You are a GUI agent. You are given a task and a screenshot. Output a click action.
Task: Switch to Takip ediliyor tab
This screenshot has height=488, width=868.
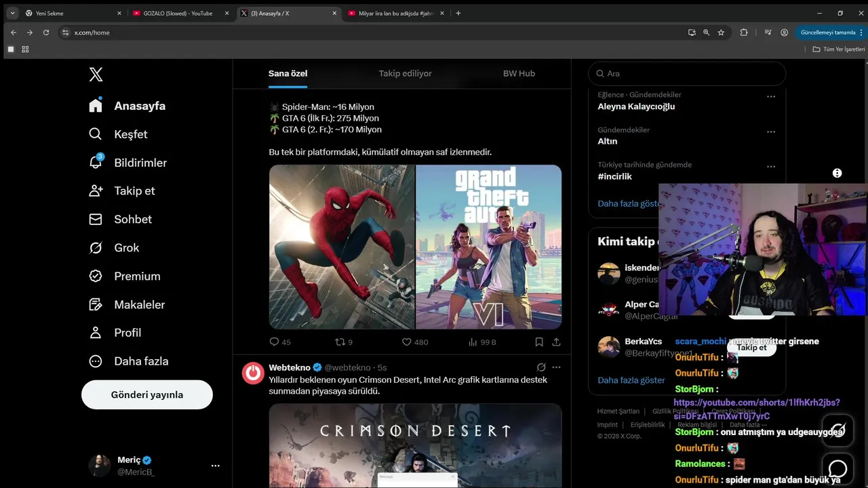405,73
